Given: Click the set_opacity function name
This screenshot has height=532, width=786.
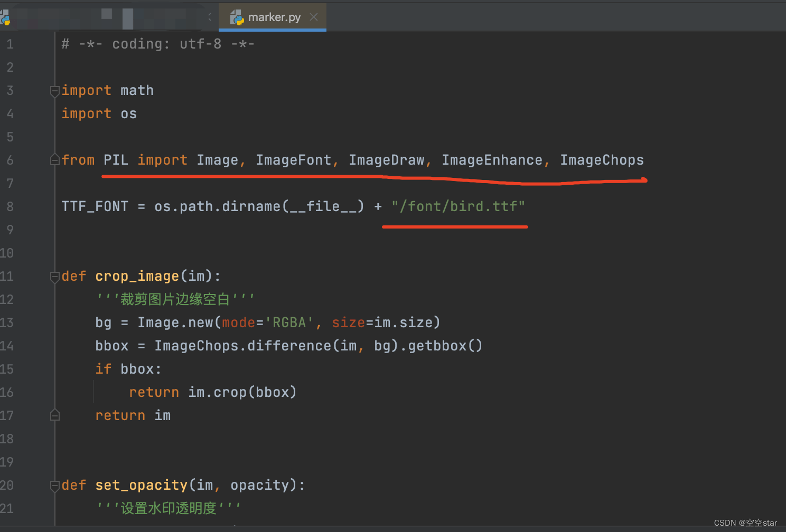Looking at the screenshot, I should (x=142, y=485).
